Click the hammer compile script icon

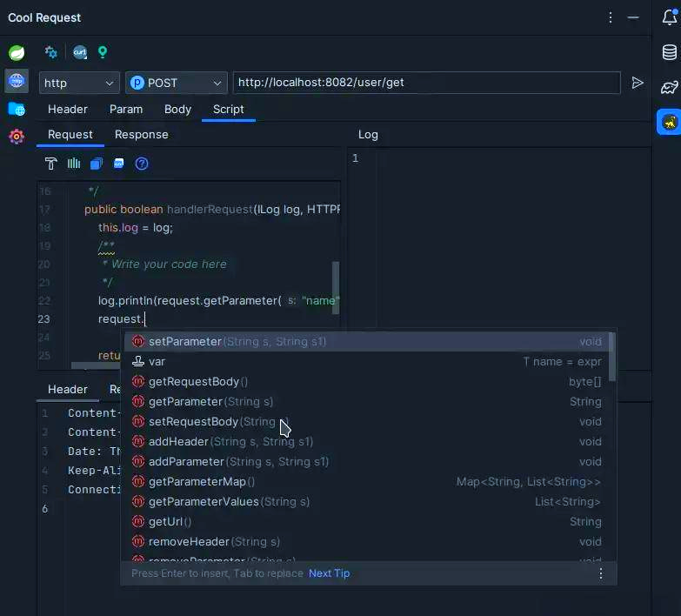tap(50, 164)
